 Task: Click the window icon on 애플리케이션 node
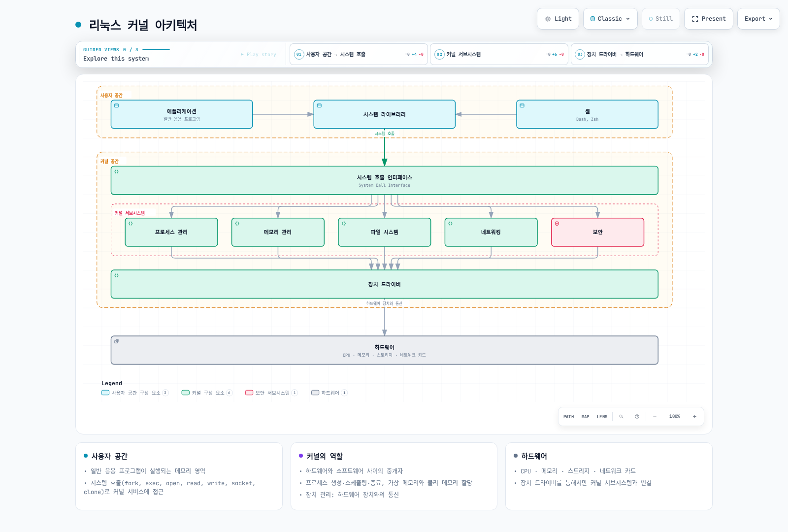117,105
